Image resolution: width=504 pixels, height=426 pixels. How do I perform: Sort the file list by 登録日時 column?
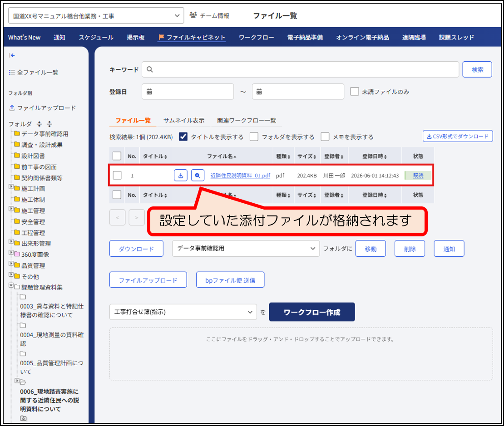coord(375,156)
